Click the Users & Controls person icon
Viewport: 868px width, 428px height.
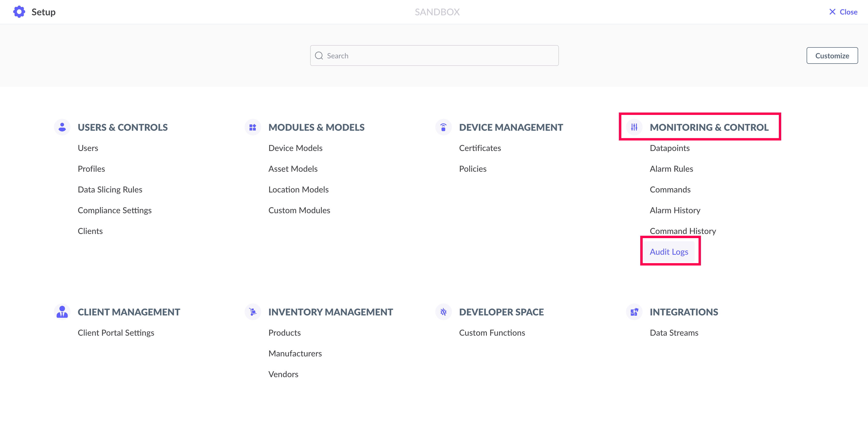click(x=62, y=127)
